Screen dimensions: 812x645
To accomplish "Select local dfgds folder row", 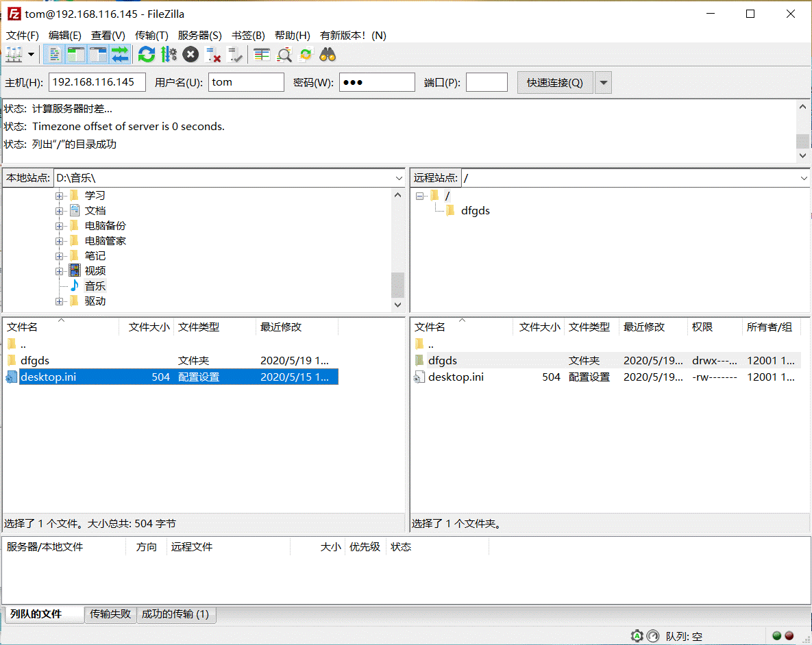I will tap(171, 360).
